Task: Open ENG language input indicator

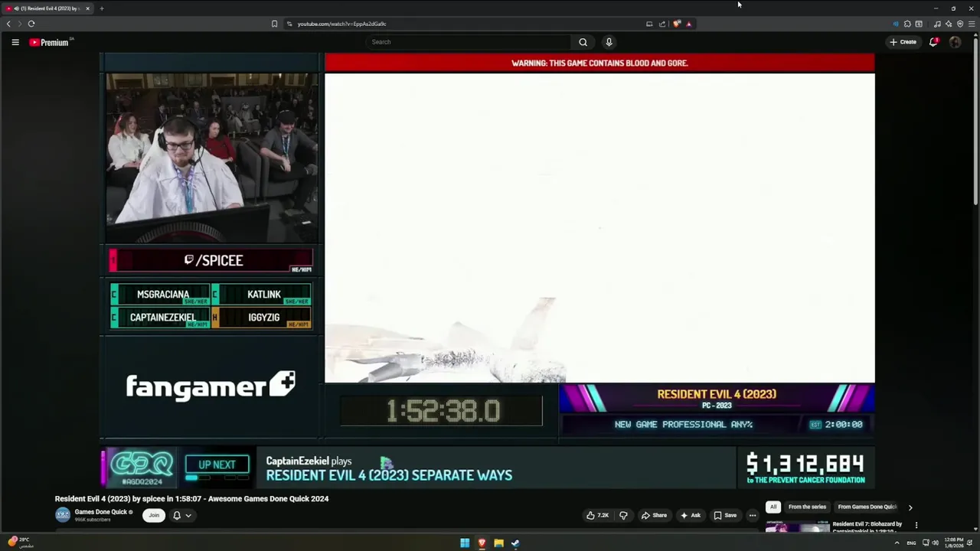Action: [x=911, y=543]
